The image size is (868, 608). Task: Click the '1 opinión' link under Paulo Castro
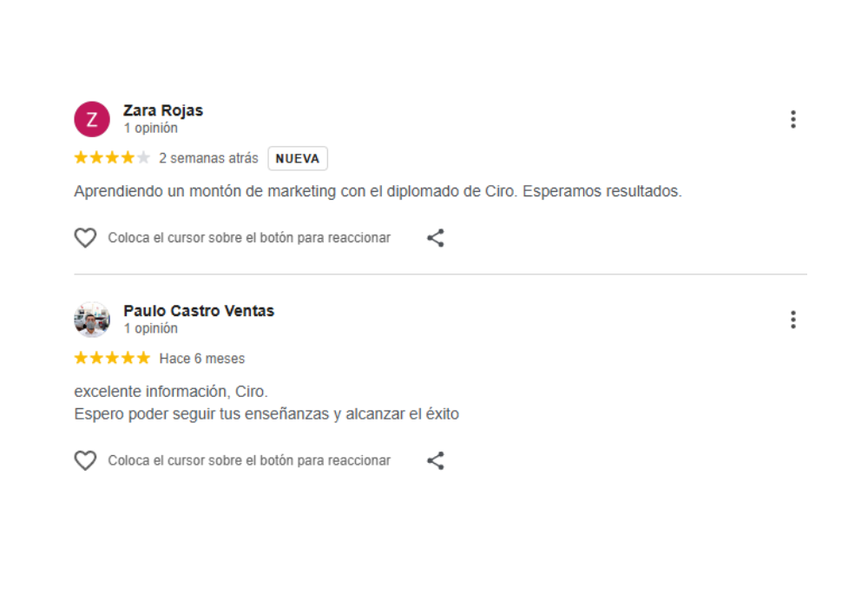coord(152,327)
